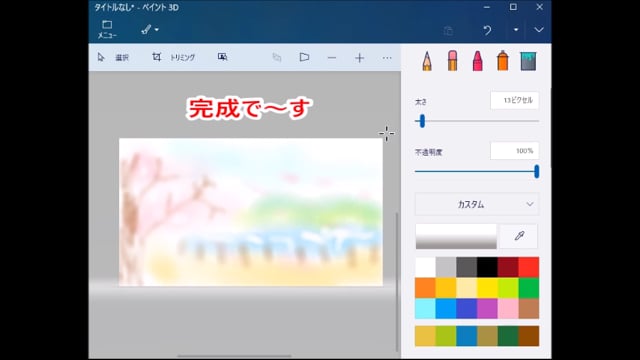This screenshot has width=640, height=360.
Task: Maximize the Paint 3D window
Action: 513,7
